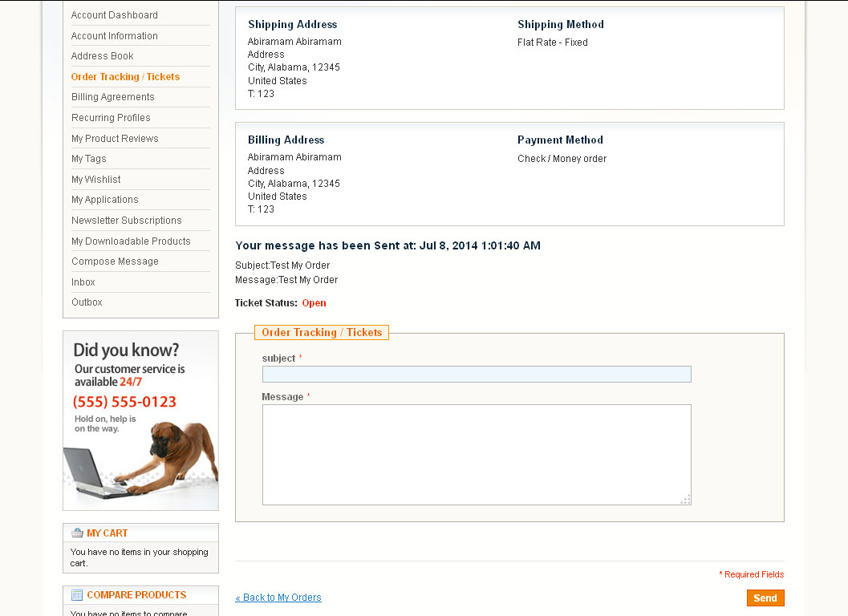Click inside the Message text area

[x=477, y=455]
